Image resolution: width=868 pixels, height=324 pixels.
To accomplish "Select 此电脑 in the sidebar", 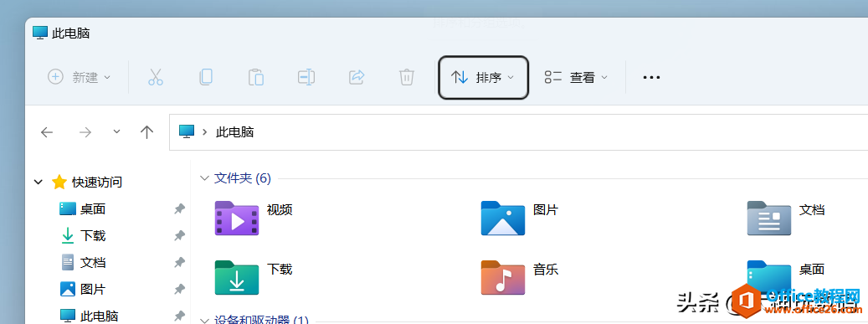I will click(99, 316).
